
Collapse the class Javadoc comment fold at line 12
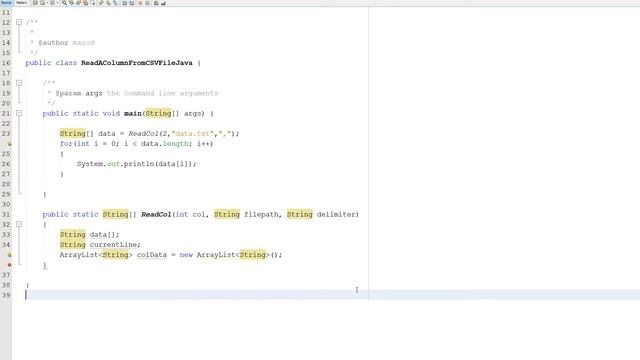(19, 22)
